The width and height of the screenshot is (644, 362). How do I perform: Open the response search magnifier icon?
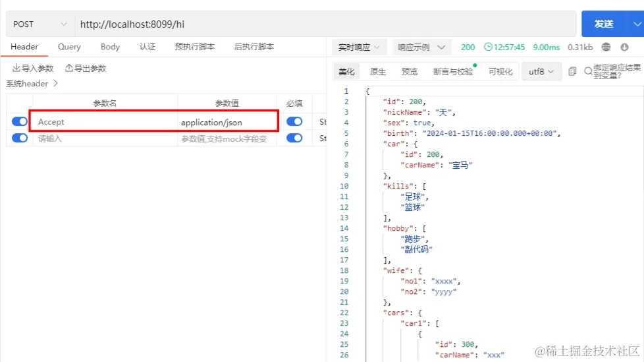tap(588, 72)
